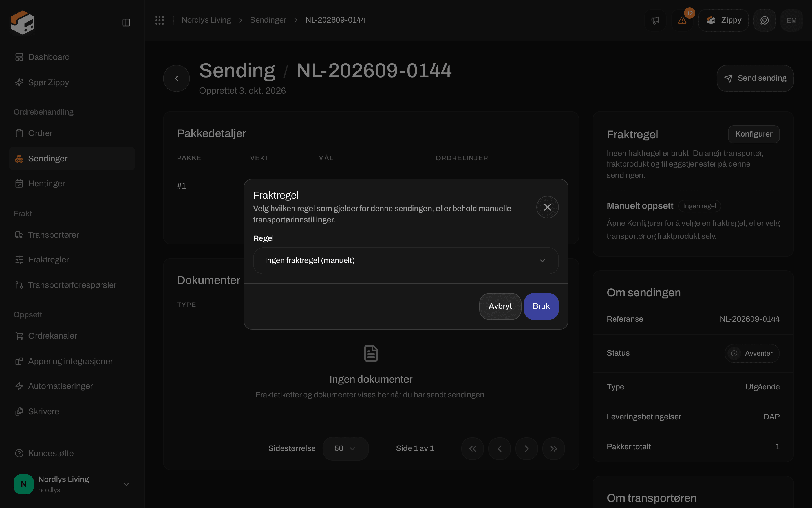Click the Manuelt oppsett heading
This screenshot has height=508, width=812.
tap(640, 206)
